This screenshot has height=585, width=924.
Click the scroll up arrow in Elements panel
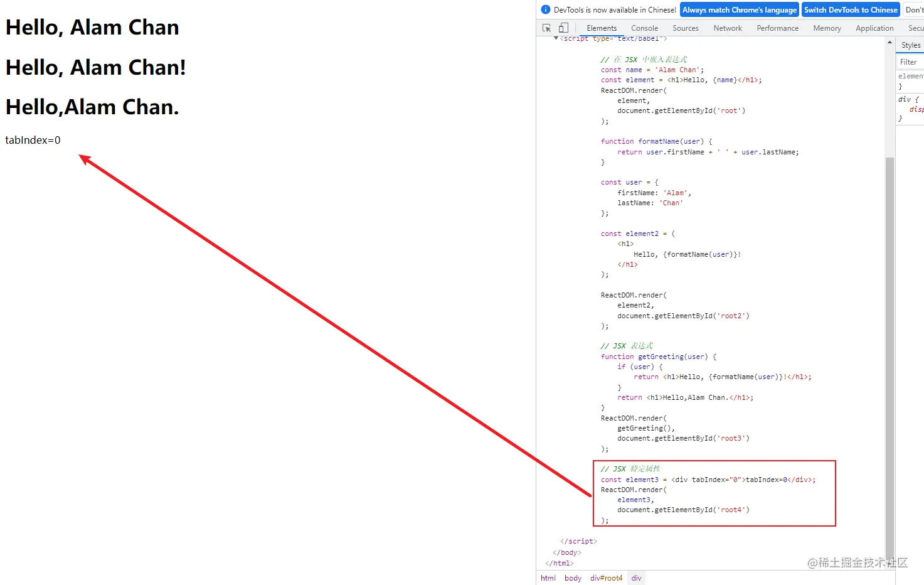pyautogui.click(x=889, y=42)
